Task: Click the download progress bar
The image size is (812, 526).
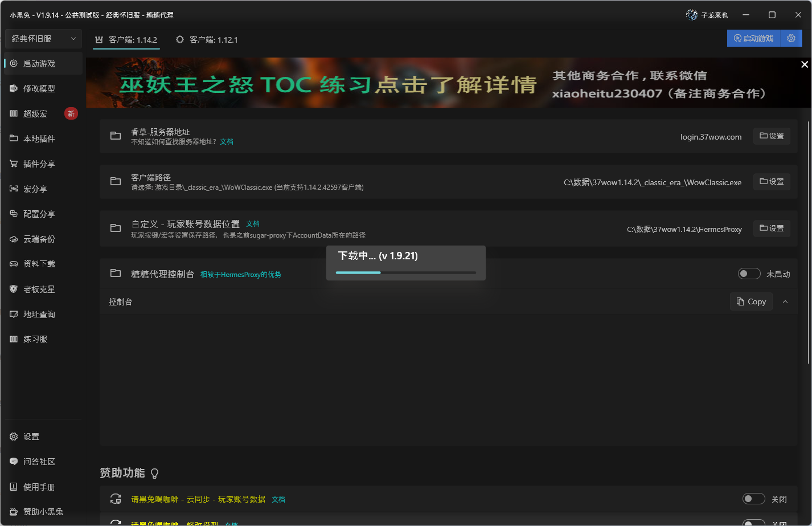Action: click(x=406, y=273)
